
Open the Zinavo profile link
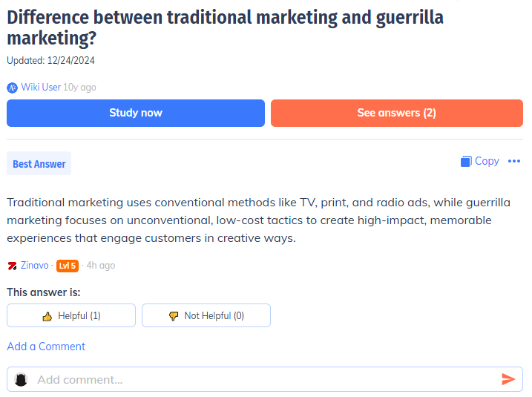click(35, 266)
